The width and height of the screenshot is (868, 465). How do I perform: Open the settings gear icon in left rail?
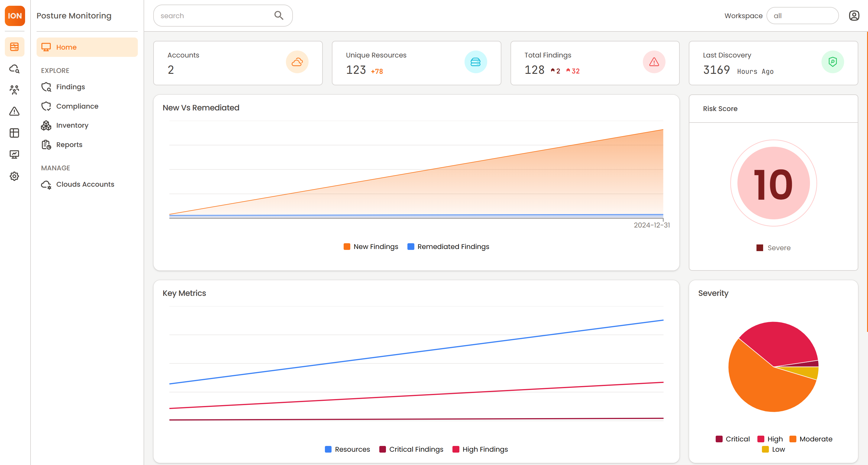pyautogui.click(x=14, y=176)
